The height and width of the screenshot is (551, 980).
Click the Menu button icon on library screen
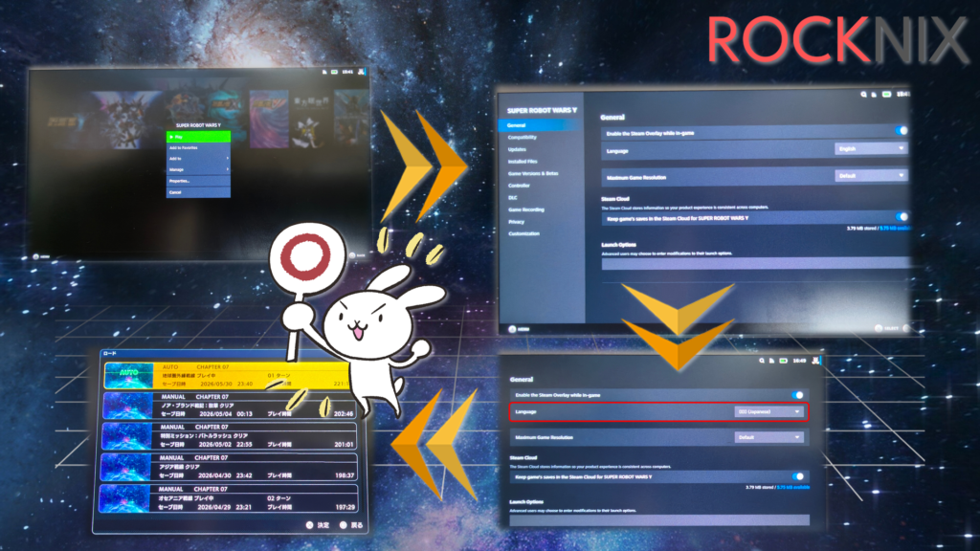click(36, 256)
